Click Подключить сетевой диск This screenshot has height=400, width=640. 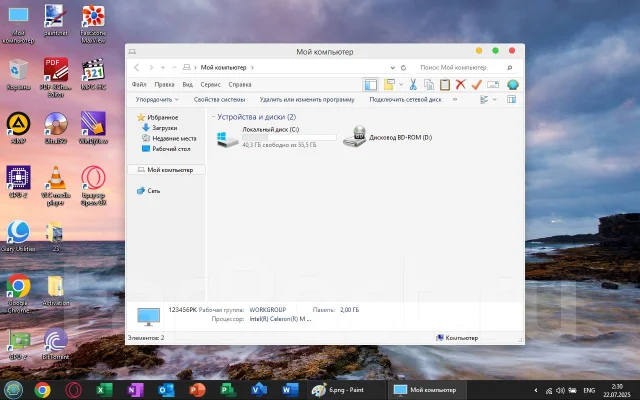point(405,100)
